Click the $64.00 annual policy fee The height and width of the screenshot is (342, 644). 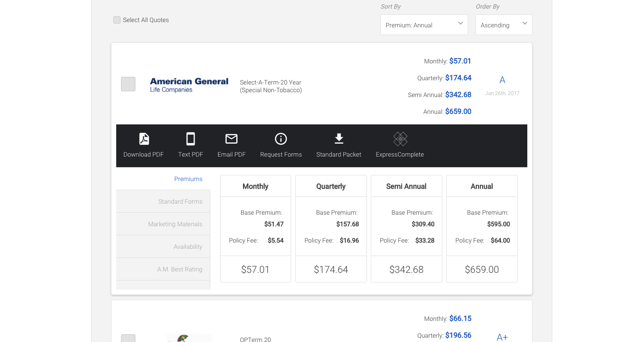coord(500,241)
